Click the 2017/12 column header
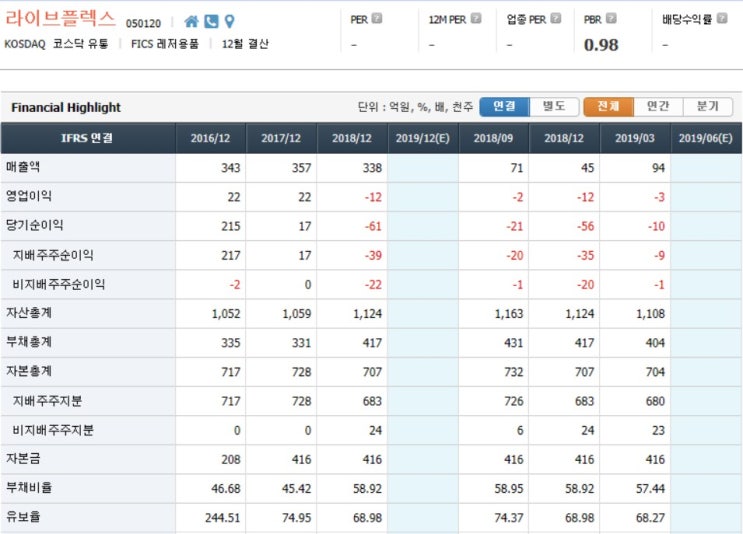The height and width of the screenshot is (534, 743). pos(281,138)
